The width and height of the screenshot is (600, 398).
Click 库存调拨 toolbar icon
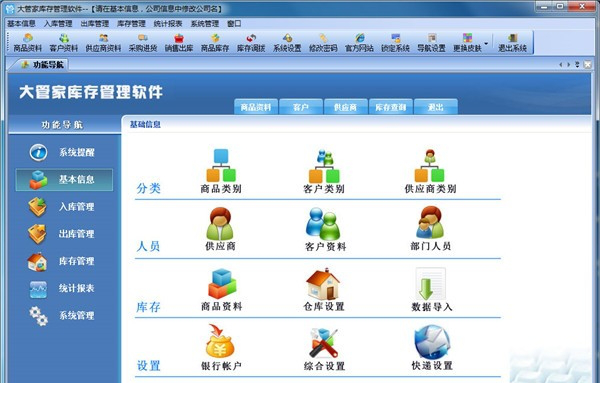(251, 42)
